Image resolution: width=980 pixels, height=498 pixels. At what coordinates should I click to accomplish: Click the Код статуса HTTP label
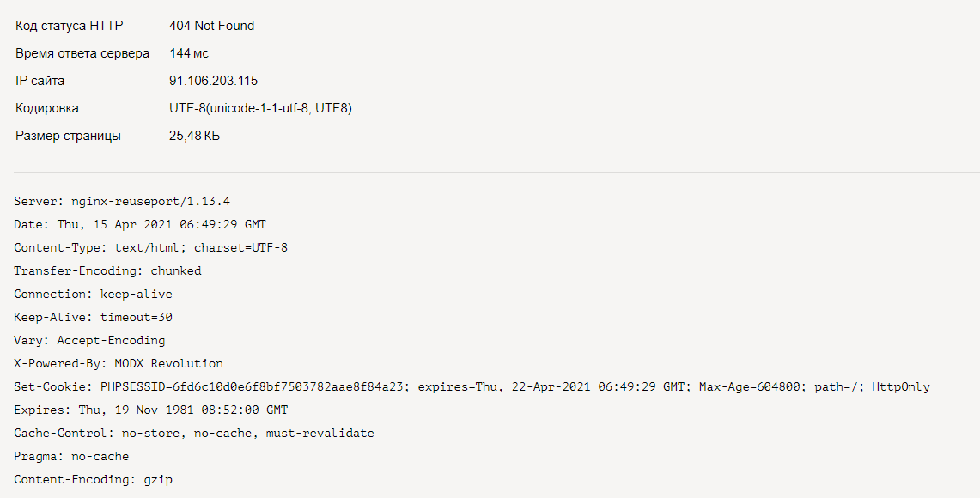[x=70, y=26]
